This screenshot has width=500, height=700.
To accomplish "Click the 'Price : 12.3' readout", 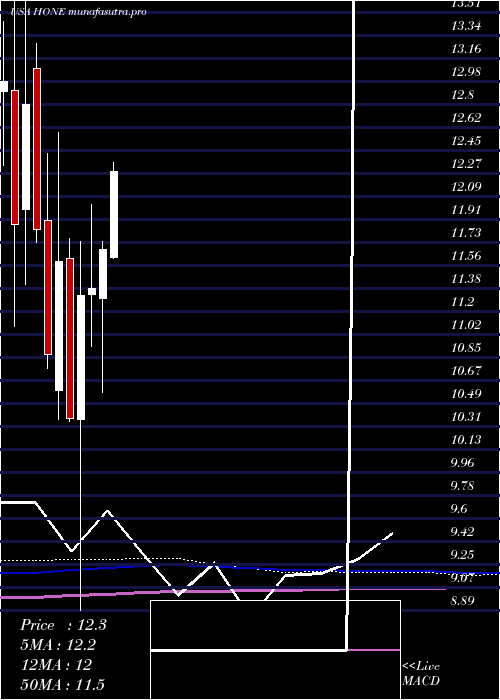I will [x=63, y=625].
